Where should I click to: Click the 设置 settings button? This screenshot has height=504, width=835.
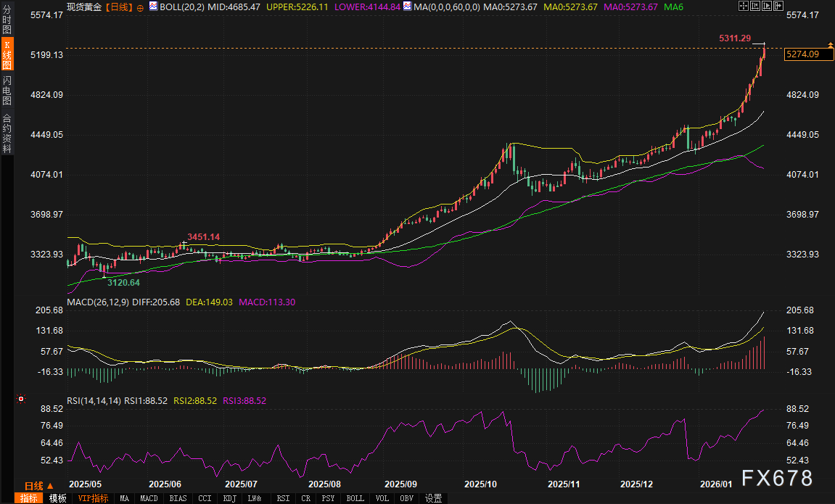(x=433, y=498)
